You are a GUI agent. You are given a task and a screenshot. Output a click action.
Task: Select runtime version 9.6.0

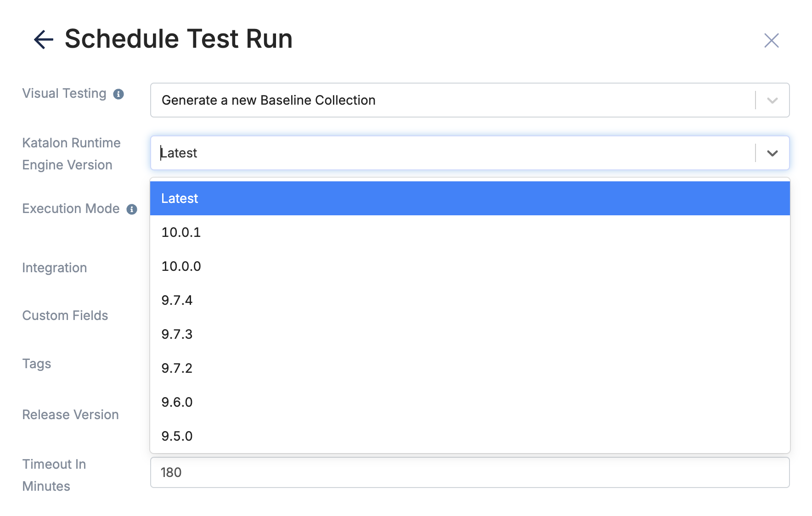470,402
